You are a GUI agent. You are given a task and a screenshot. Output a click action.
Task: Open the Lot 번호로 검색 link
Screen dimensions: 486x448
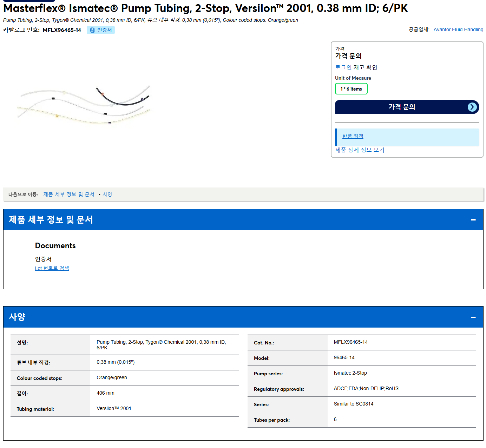pyautogui.click(x=52, y=268)
